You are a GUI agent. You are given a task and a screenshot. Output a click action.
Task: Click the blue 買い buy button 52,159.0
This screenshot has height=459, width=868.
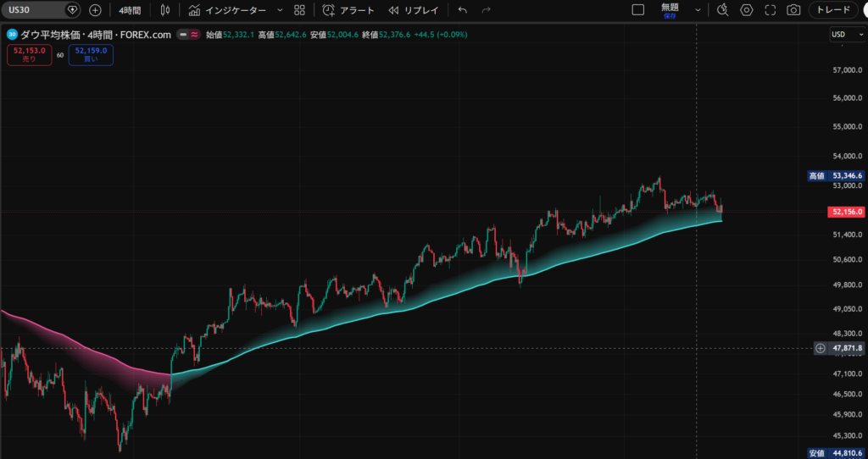click(91, 55)
